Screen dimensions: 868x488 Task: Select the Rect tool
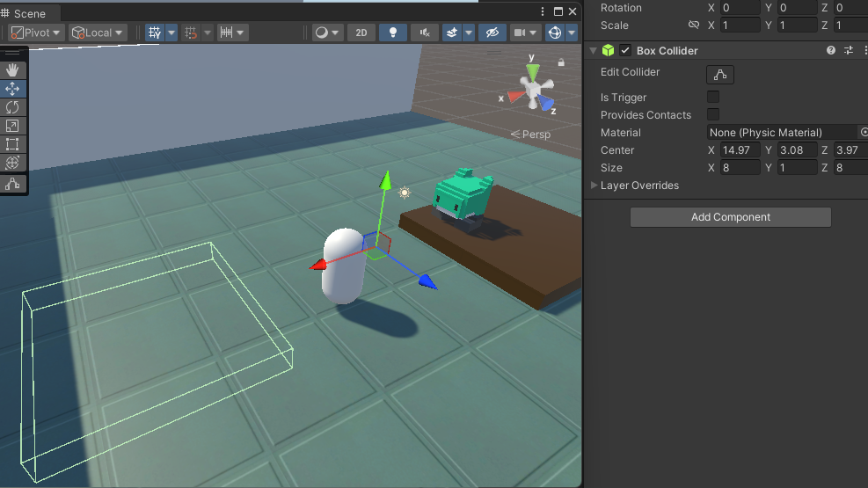12,144
